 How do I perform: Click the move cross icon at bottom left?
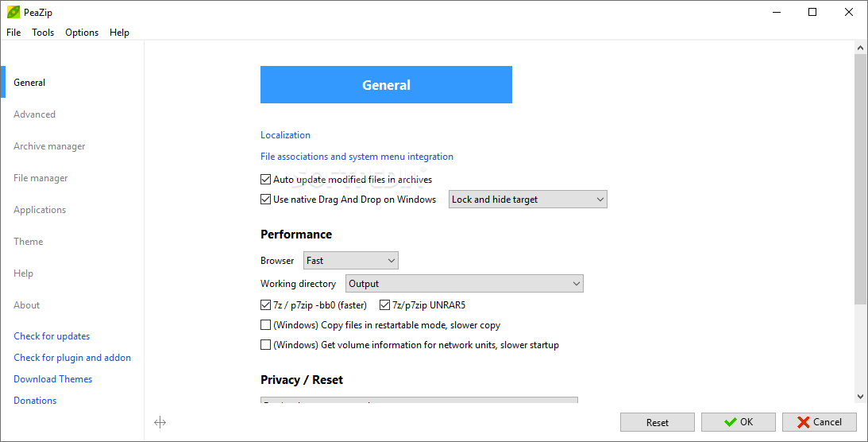pyautogui.click(x=160, y=423)
